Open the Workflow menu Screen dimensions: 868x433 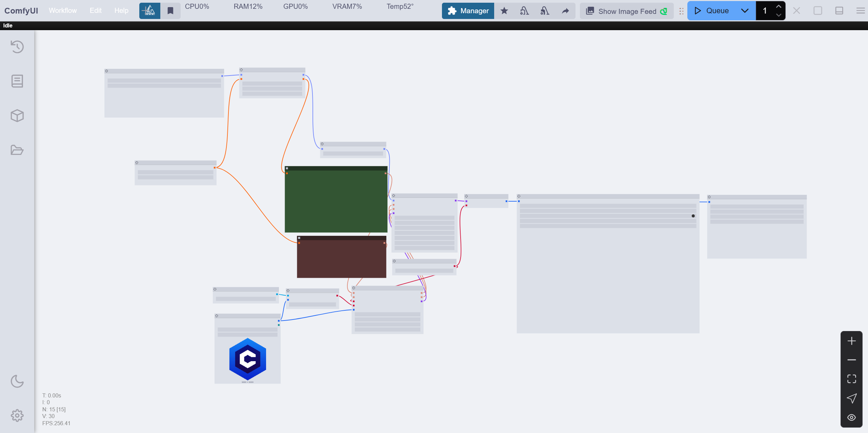[63, 11]
